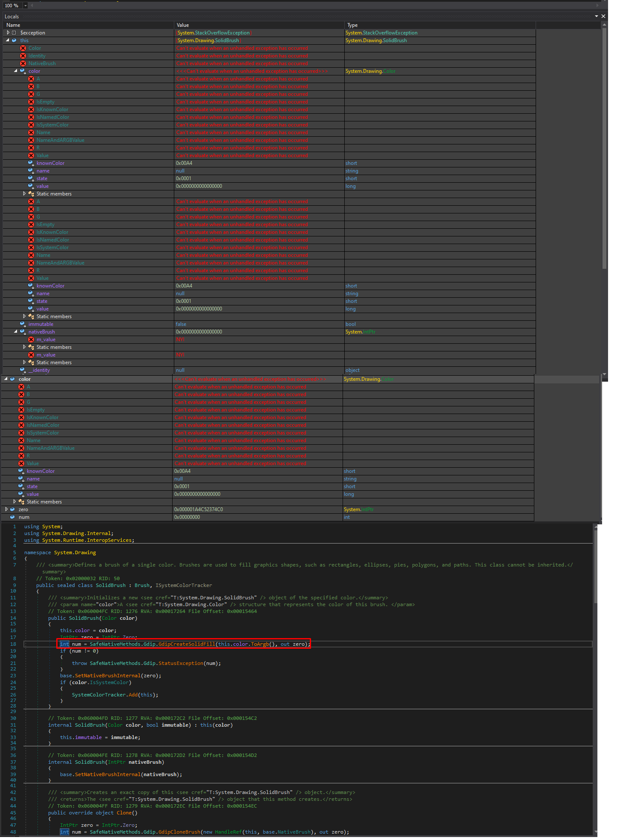617x840 pixels.
Task: Close the Locals panel
Action: 603,16
